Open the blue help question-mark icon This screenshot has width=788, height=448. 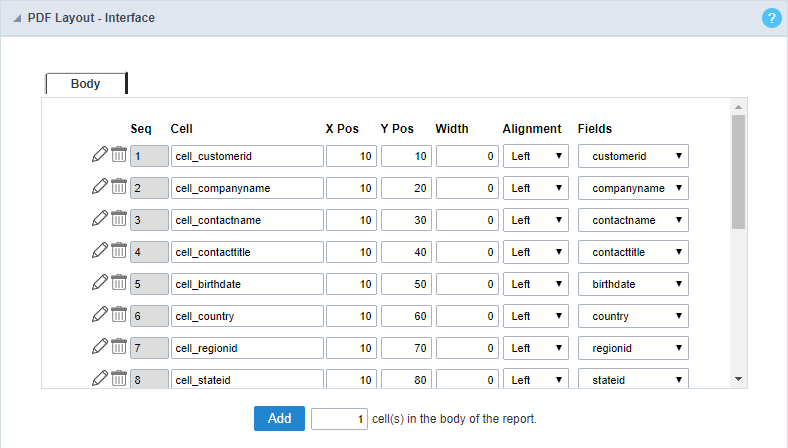(x=771, y=18)
